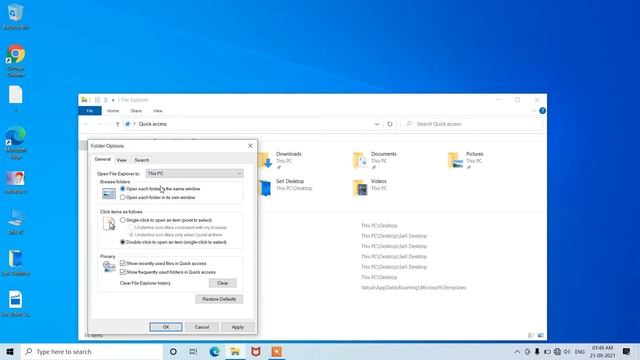Expand the File Explorer ribbon chevron

tap(533, 111)
